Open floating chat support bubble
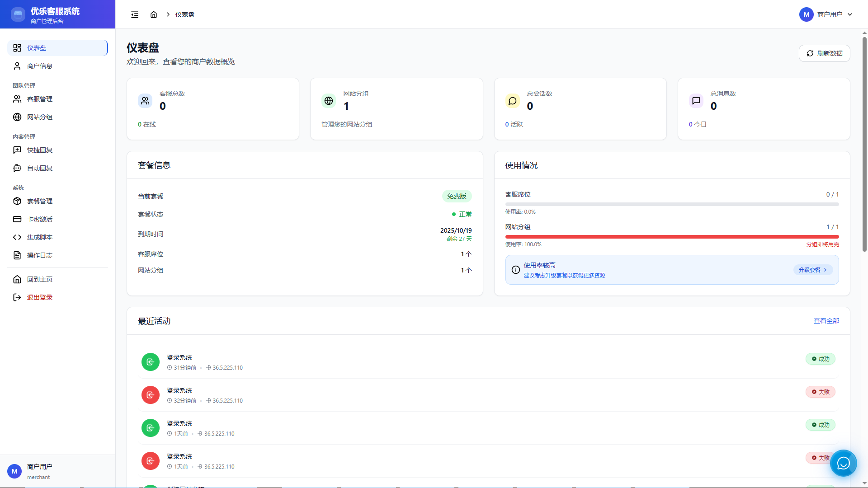Viewport: 868px width, 488px height. pos(843,463)
